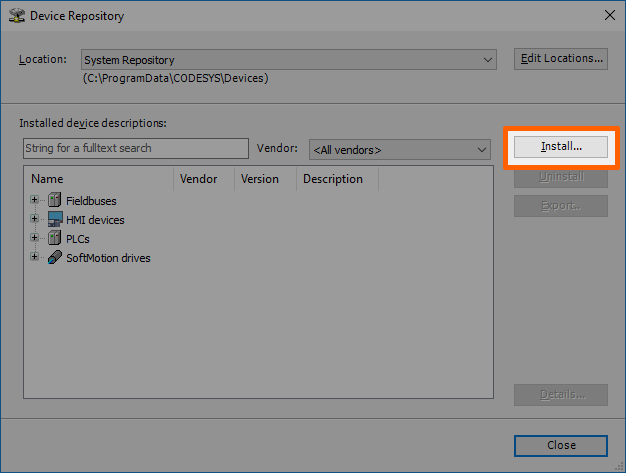626x473 pixels.
Task: Open the Vendor filter dropdown
Action: (x=481, y=150)
